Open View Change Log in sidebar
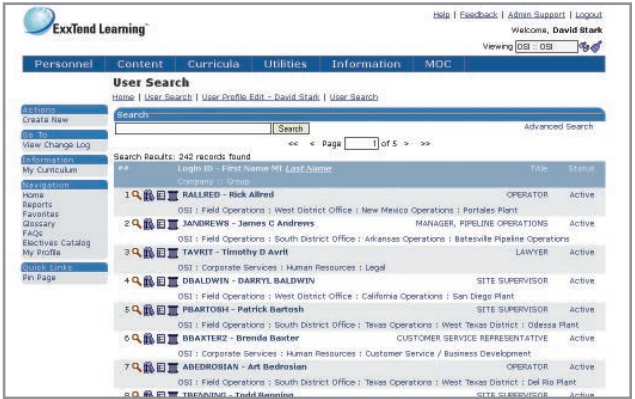The image size is (635, 399). point(56,145)
